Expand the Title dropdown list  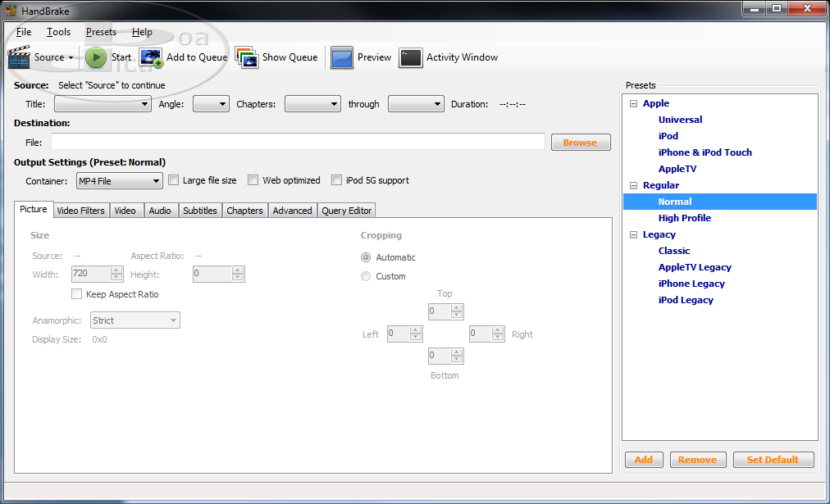[103, 104]
